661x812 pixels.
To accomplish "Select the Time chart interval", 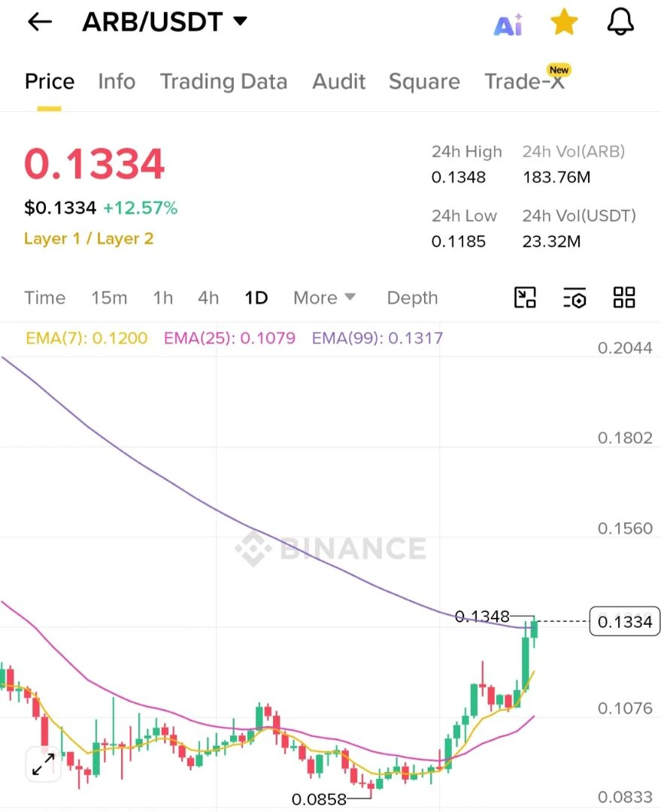I will pyautogui.click(x=45, y=298).
